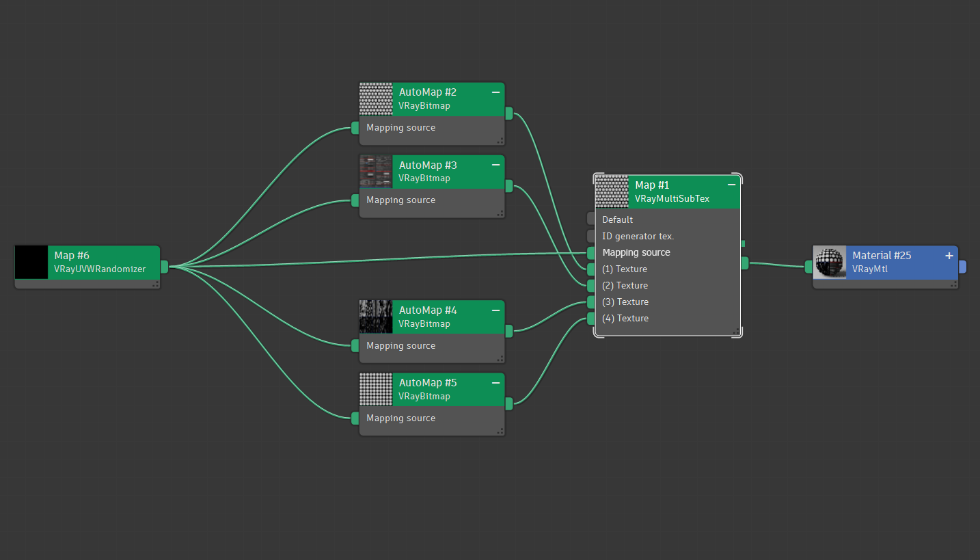
Task: Click the Material #25 sphere preview thumbnail
Action: point(830,263)
